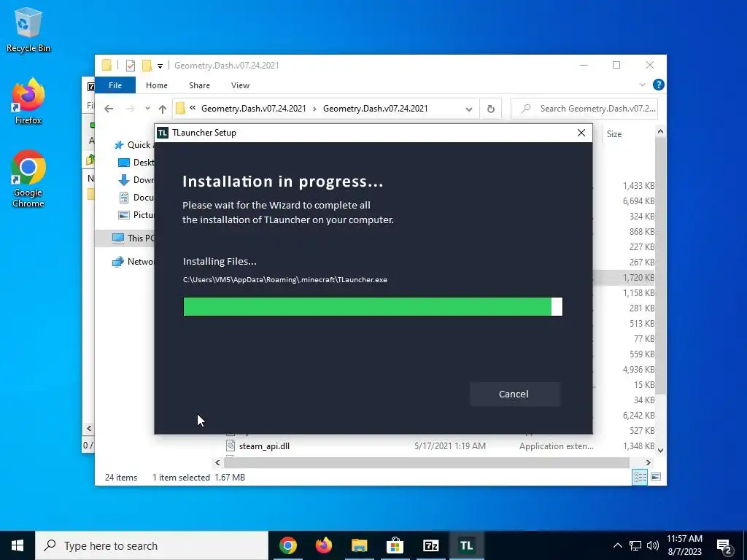Cancel the TLauncher installation
This screenshot has width=747, height=560.
click(514, 394)
